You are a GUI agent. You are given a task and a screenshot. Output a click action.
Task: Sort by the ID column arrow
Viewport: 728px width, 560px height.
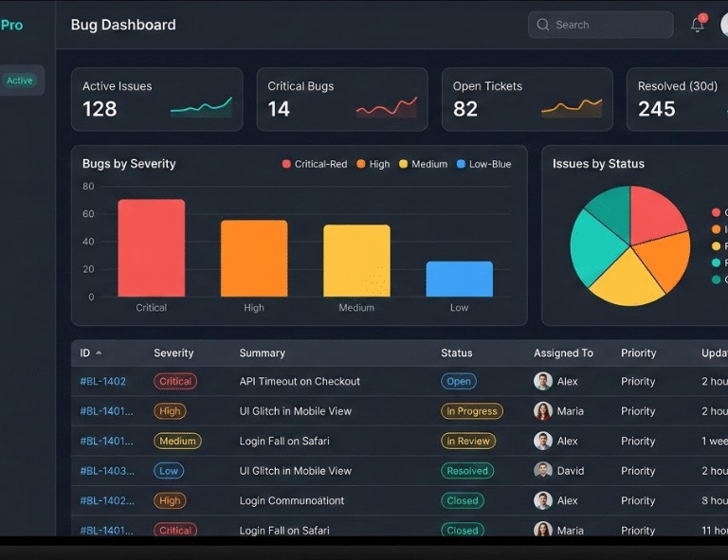[x=99, y=353]
